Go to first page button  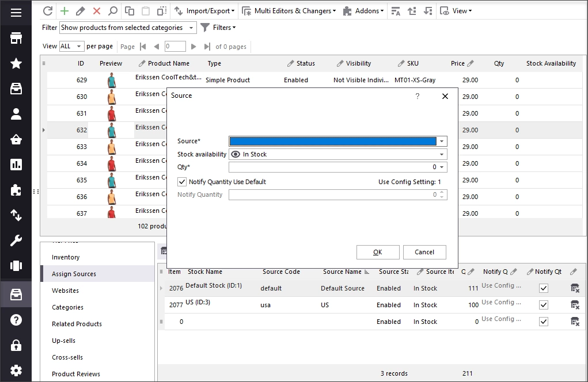click(143, 47)
